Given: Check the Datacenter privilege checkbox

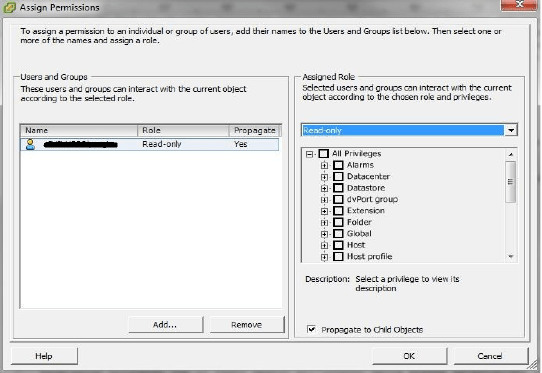Looking at the screenshot, I should pos(338,176).
